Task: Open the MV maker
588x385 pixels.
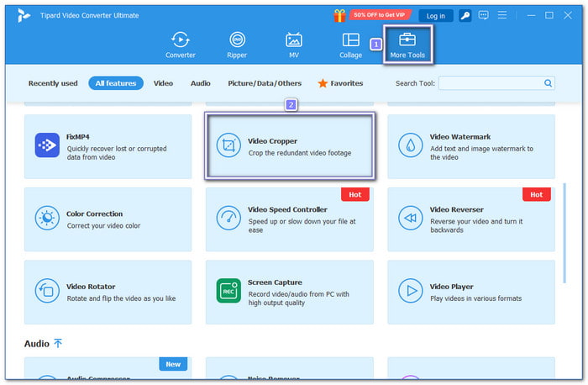Action: tap(294, 45)
